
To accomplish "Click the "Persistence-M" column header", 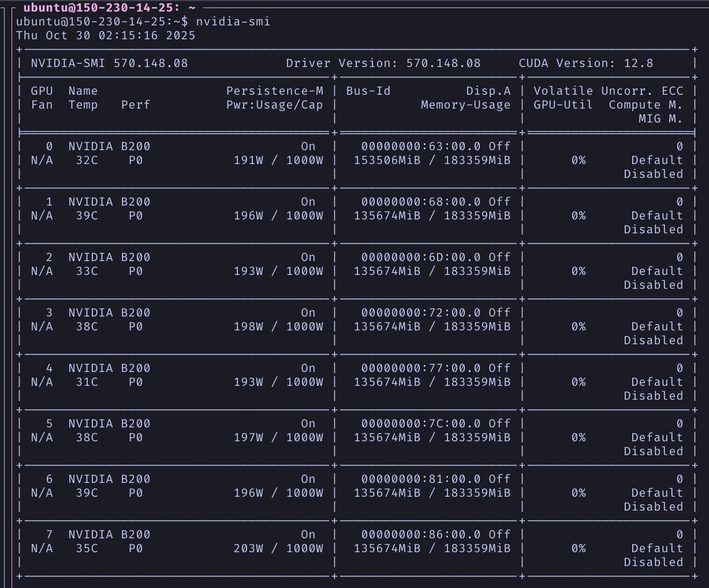I will click(x=275, y=91).
